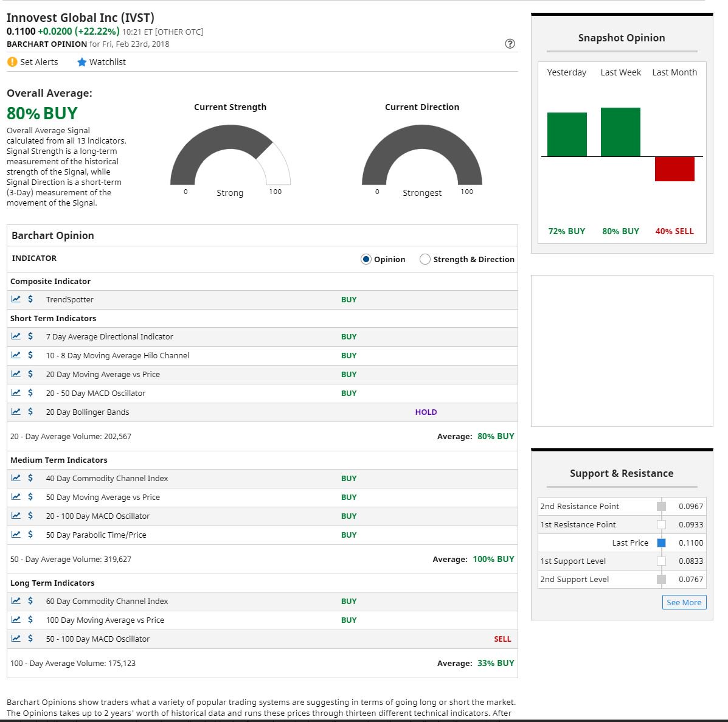Click dollar icon for 20 Day Moving Average vs Price
Screen dimensions: 728x722
[30, 373]
